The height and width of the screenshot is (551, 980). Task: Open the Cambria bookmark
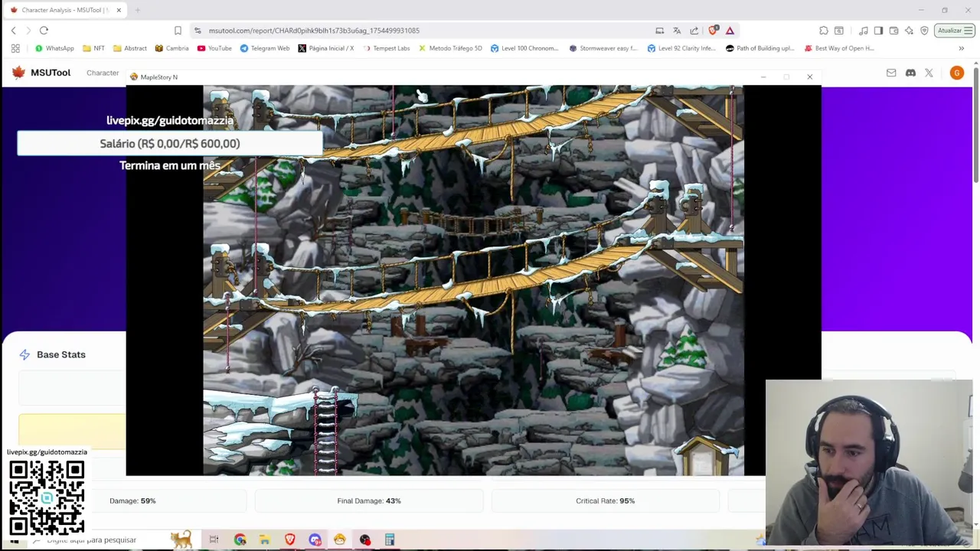click(171, 48)
